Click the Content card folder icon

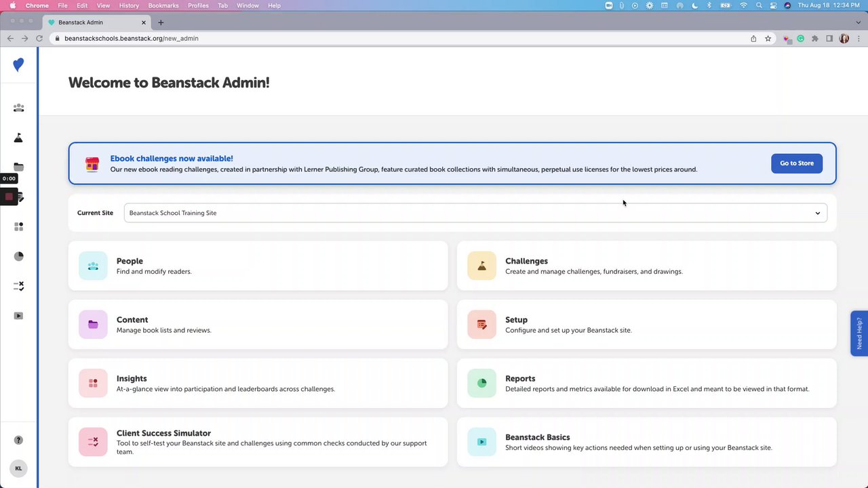(93, 325)
